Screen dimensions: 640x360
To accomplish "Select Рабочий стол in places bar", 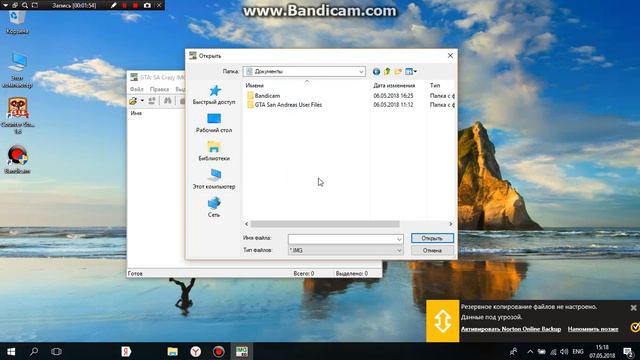I will point(214,123).
